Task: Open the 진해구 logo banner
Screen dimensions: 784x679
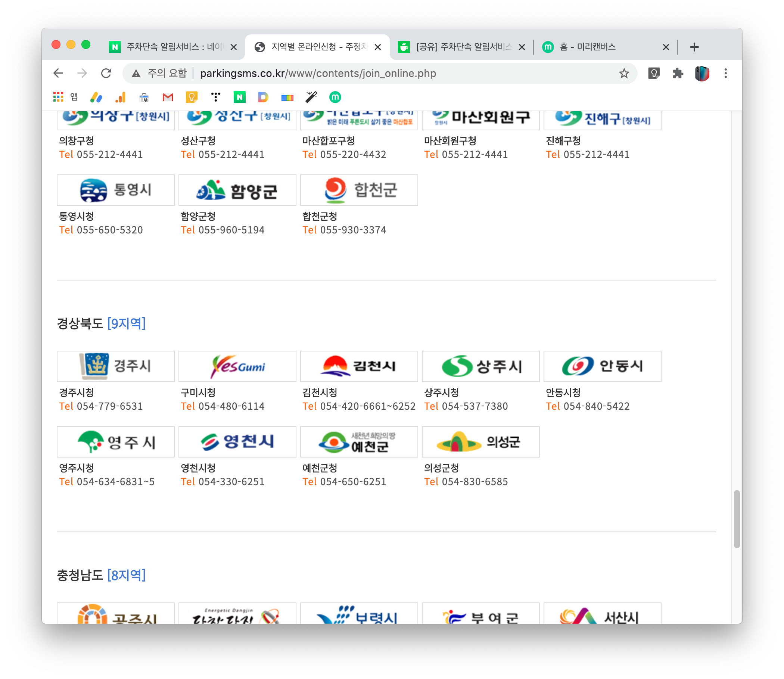Action: click(602, 121)
